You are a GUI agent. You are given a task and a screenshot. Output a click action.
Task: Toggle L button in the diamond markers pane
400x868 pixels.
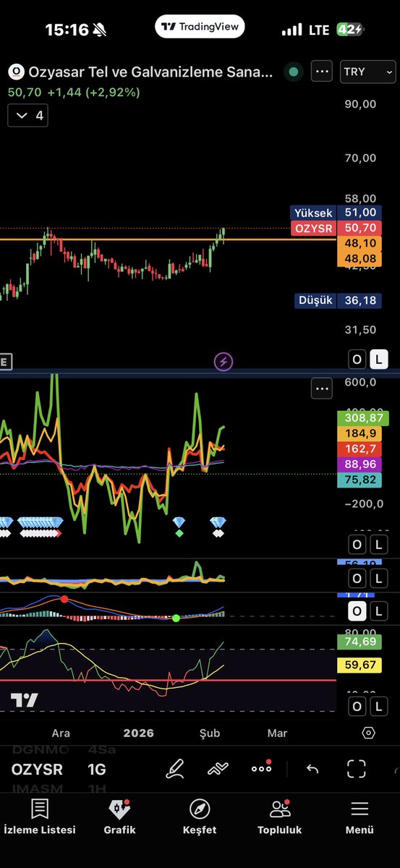pyautogui.click(x=378, y=544)
